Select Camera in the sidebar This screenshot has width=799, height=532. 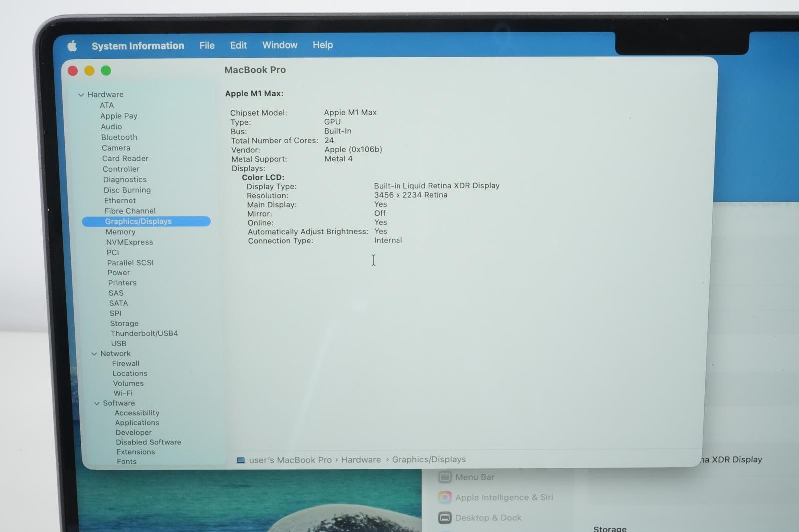116,148
